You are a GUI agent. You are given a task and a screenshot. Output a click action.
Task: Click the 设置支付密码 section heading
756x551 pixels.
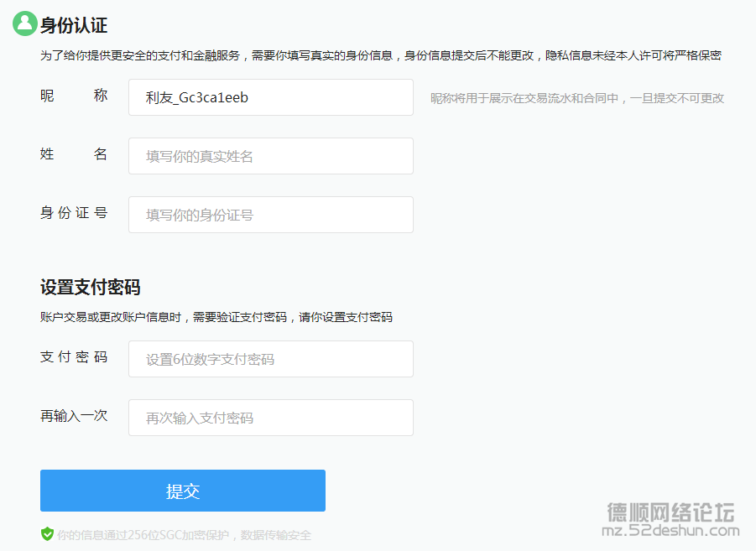pos(90,287)
